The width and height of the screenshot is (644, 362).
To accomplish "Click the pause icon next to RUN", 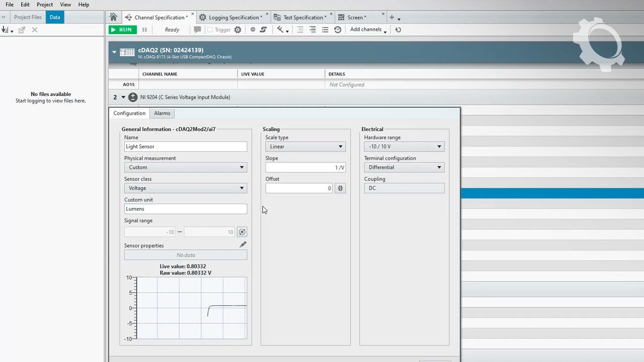I will (144, 30).
